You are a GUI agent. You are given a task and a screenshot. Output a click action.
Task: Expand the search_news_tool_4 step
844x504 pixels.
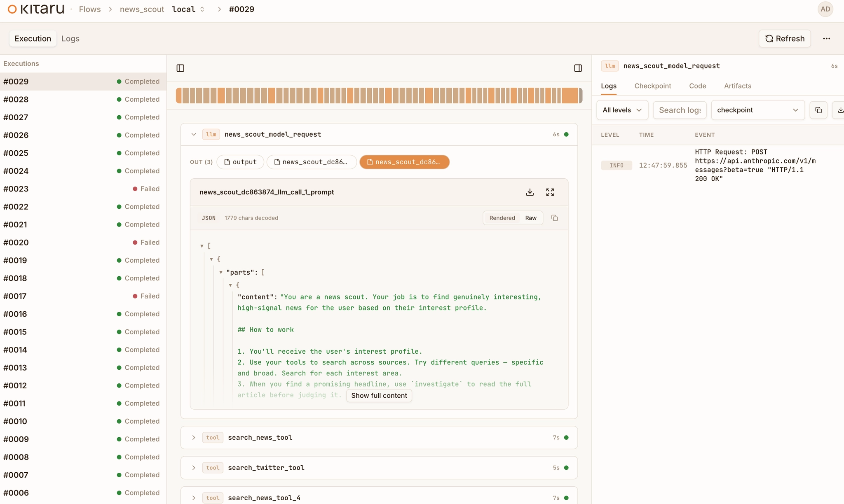pyautogui.click(x=194, y=498)
